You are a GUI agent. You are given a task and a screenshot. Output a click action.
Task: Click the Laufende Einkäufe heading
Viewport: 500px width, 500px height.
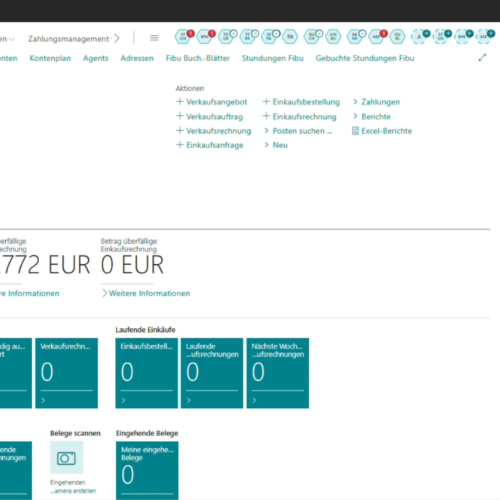(x=145, y=330)
